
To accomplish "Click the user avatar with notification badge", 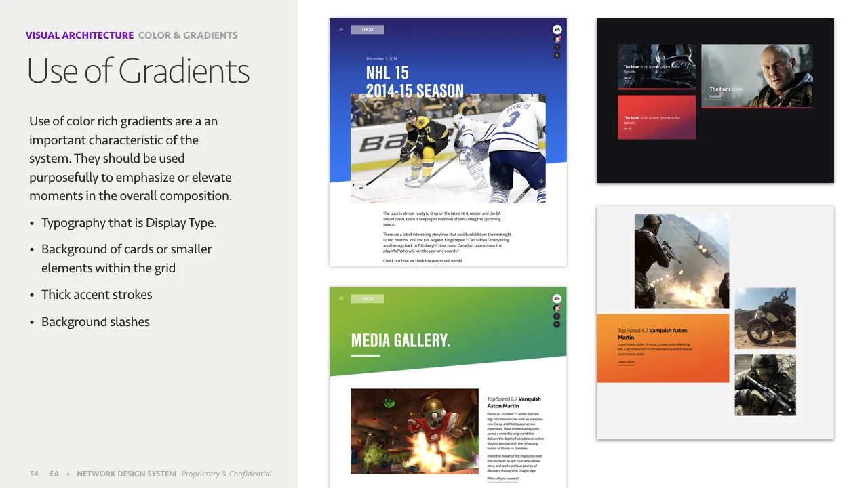I will click(557, 39).
